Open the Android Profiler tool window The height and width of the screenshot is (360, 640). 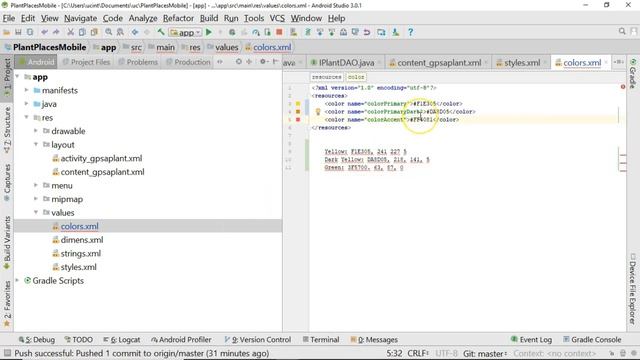click(x=181, y=340)
